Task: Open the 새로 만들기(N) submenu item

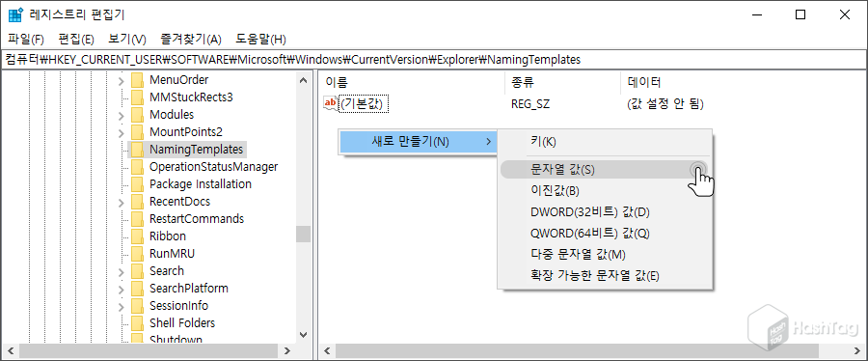Action: coord(418,142)
